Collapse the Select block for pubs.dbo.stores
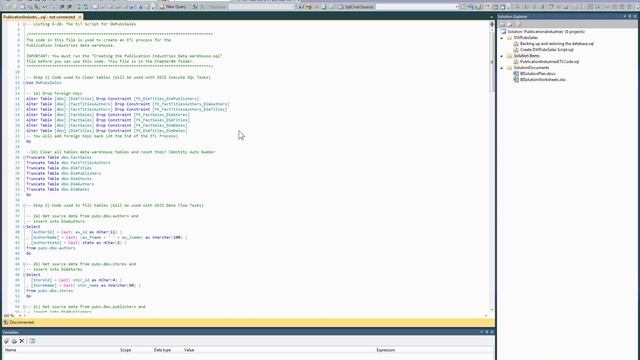 point(24,275)
